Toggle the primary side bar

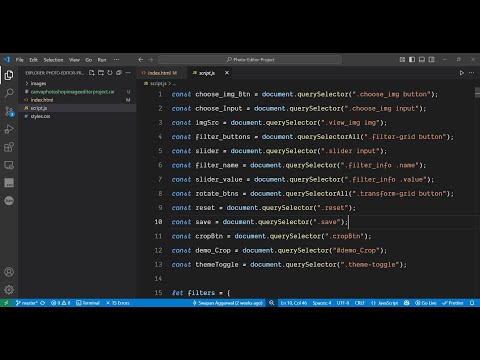point(412,60)
